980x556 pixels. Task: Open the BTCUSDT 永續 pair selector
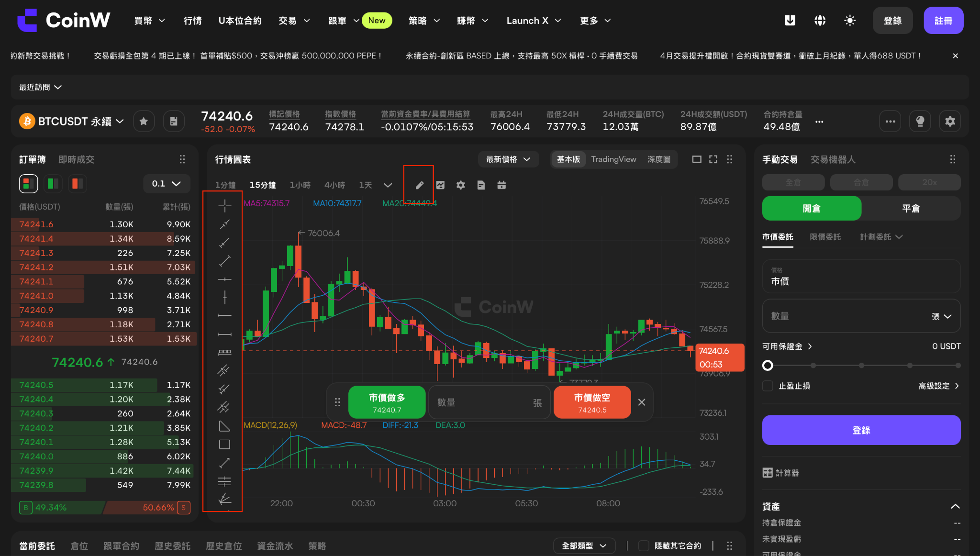coord(72,122)
